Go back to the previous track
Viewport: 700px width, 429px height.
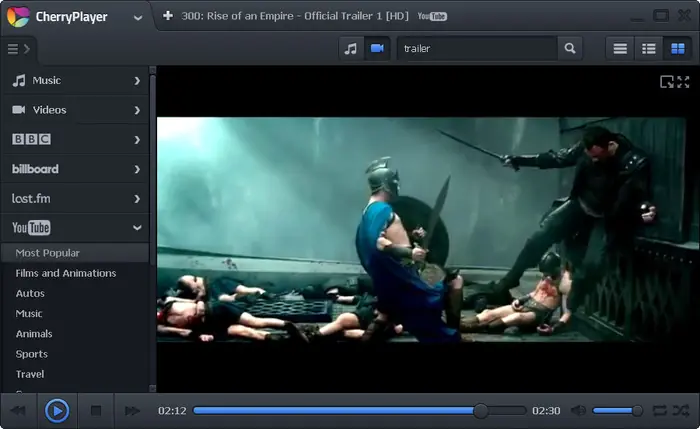(18, 411)
